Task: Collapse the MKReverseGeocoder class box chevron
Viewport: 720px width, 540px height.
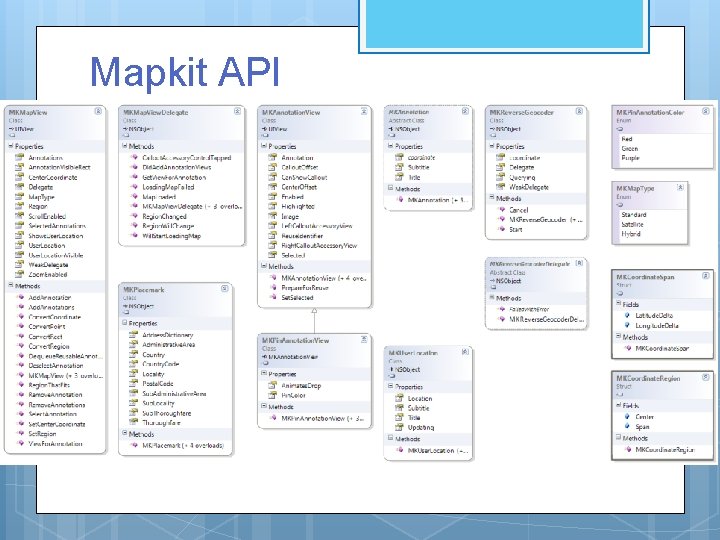Action: pyautogui.click(x=579, y=111)
